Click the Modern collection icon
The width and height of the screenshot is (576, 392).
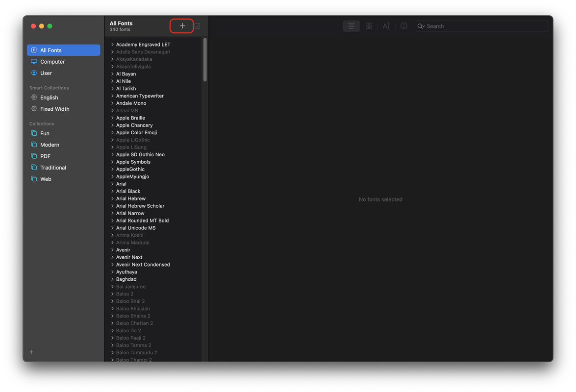click(x=34, y=144)
